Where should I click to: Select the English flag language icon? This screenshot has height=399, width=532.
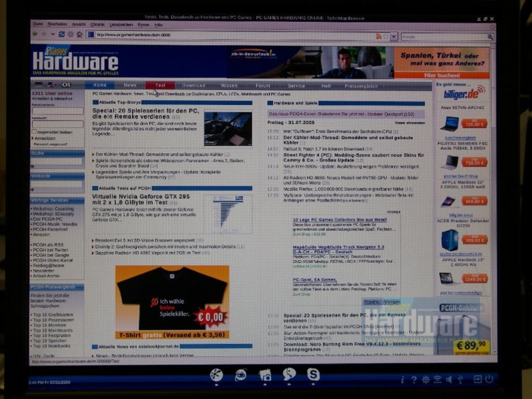coord(52,84)
